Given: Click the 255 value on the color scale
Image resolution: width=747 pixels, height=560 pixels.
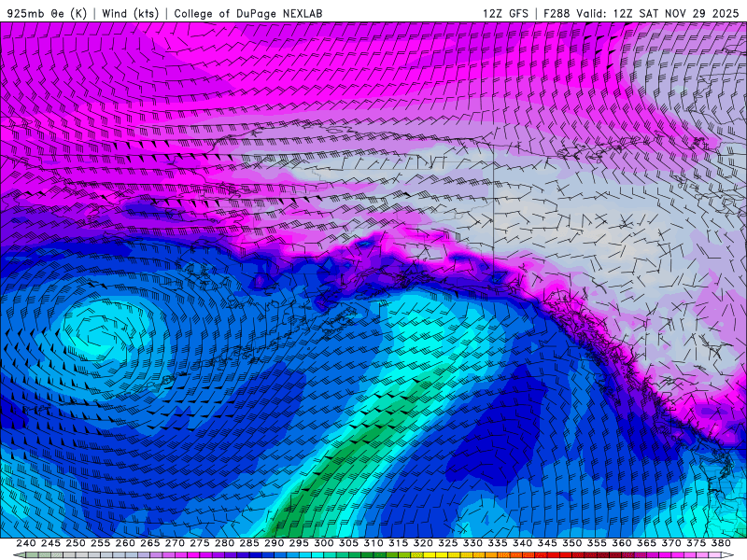Looking at the screenshot, I should 100,543.
